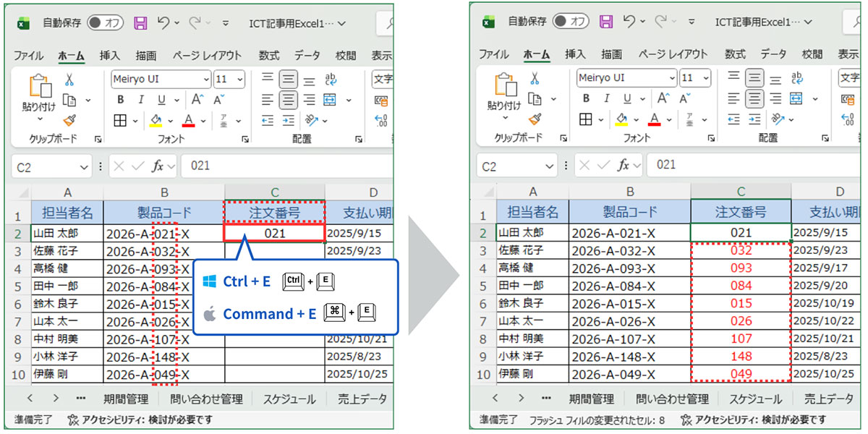Click the Undo arrow icon
Image resolution: width=868 pixels, height=434 pixels.
tap(163, 23)
